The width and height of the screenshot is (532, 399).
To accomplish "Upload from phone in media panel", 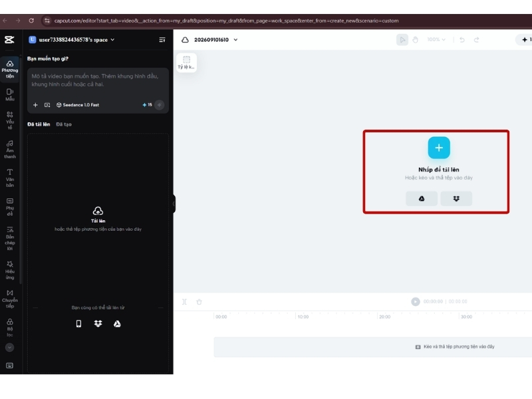I will 78,324.
